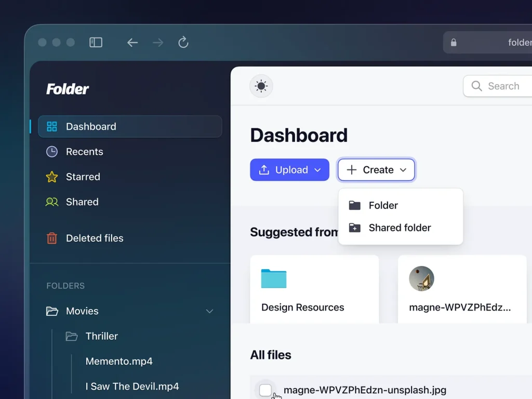
Task: Select I Saw The Devil.mp4 file
Action: [x=132, y=387]
